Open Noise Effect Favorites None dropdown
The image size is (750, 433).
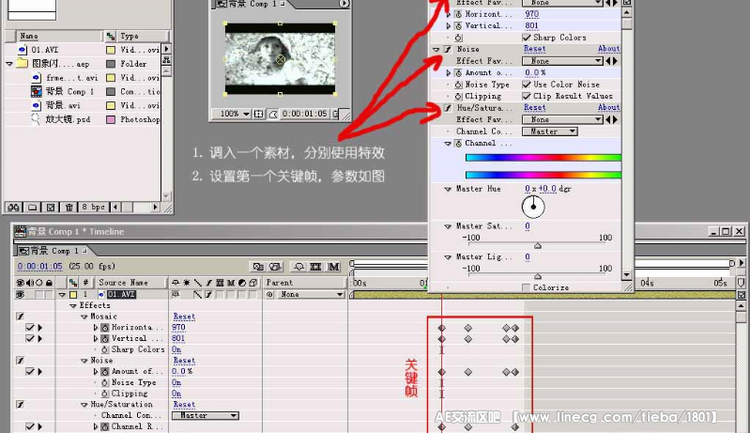(x=562, y=61)
